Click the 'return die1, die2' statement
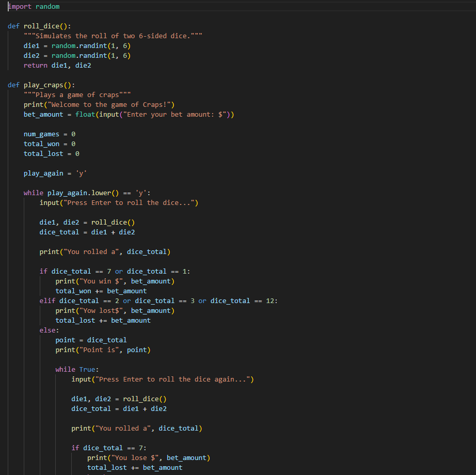The width and height of the screenshot is (476, 475). click(x=57, y=66)
